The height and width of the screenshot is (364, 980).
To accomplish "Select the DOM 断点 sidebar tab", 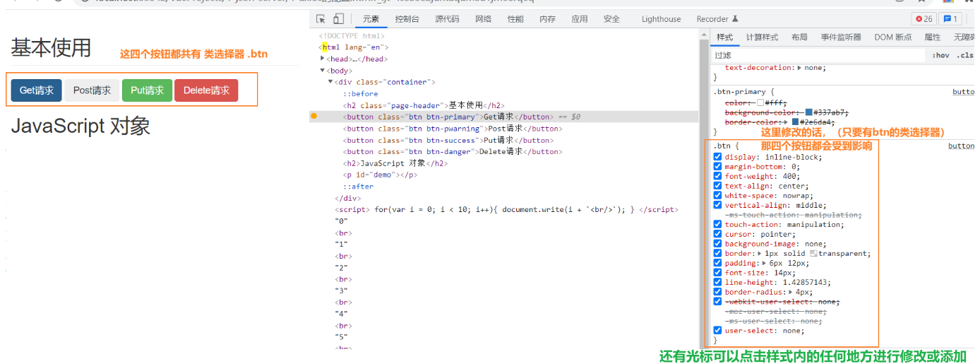I will coord(893,37).
